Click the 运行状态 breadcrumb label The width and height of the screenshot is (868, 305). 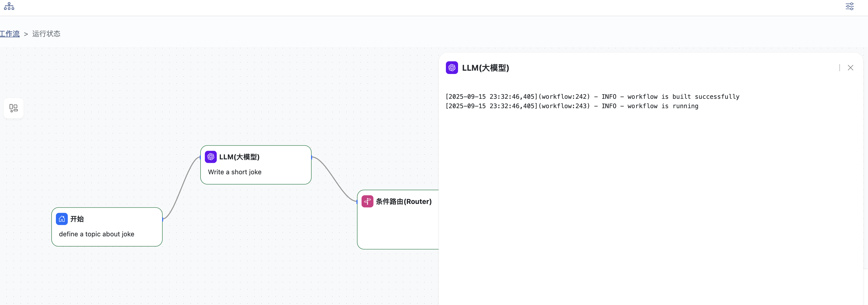pyautogui.click(x=46, y=34)
